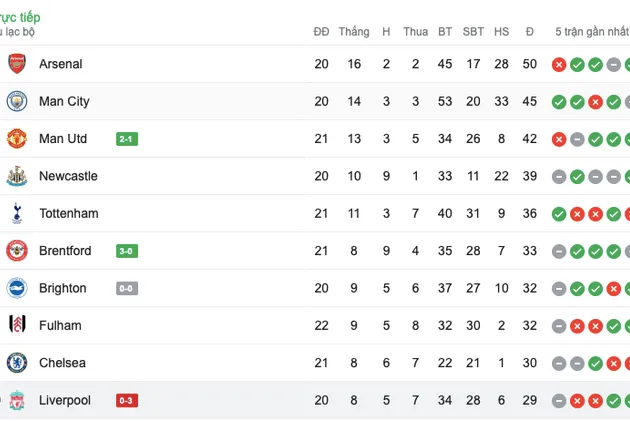The height and width of the screenshot is (421, 630).
Task: Open Man Utd's live 2-1 score badge
Action: (x=127, y=139)
